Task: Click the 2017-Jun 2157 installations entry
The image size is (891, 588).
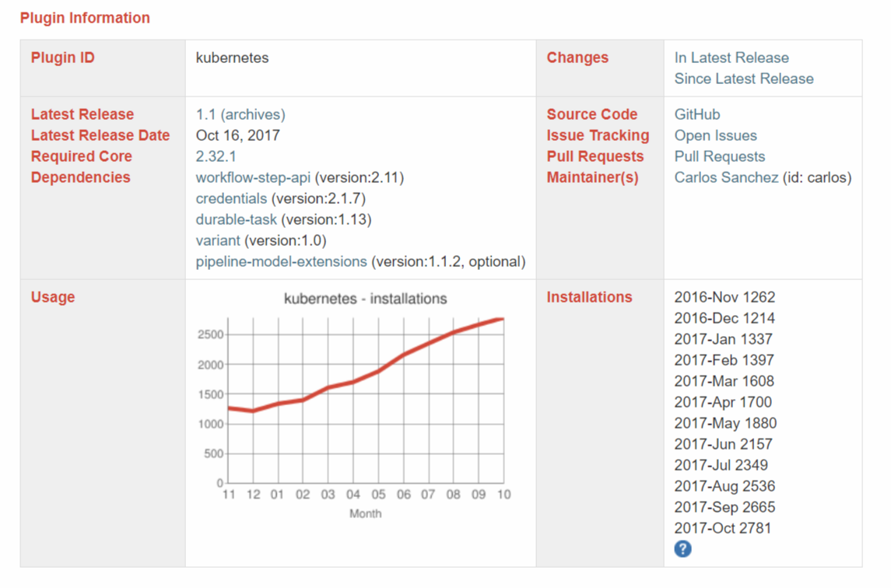Action: click(x=724, y=444)
